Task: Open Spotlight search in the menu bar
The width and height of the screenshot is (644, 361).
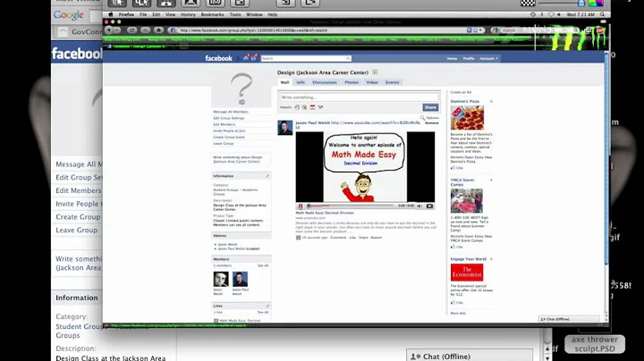Action: click(602, 14)
